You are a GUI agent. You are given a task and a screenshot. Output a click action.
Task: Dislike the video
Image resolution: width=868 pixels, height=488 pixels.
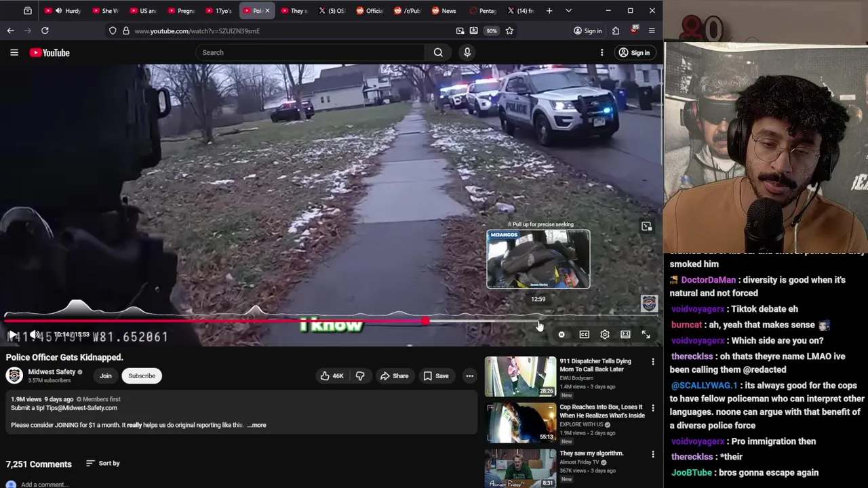coord(360,375)
